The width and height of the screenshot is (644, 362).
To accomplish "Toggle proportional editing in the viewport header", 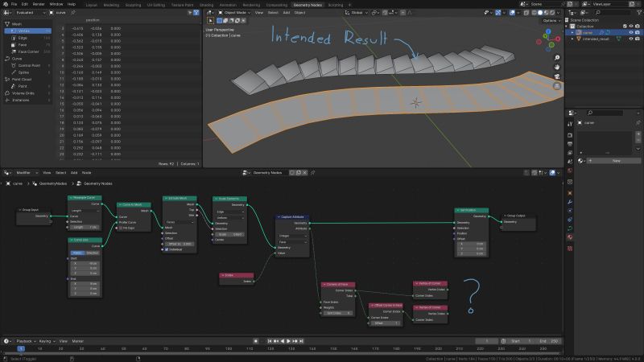I will [x=403, y=13].
